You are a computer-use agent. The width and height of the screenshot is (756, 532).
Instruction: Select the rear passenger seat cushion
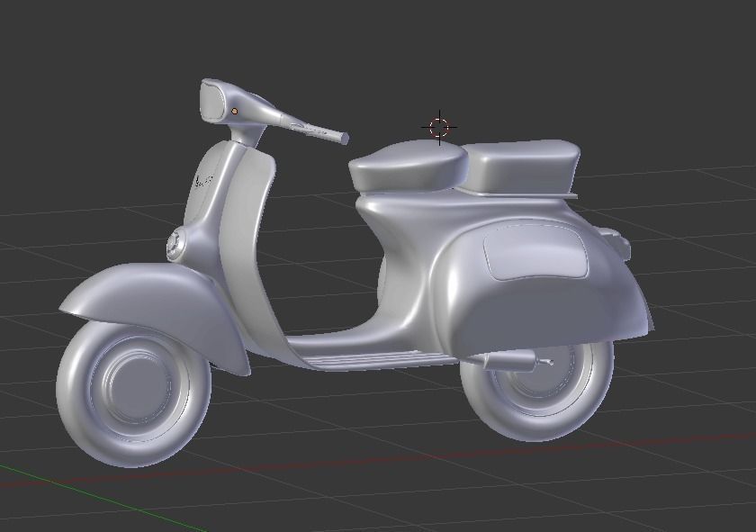point(522,166)
